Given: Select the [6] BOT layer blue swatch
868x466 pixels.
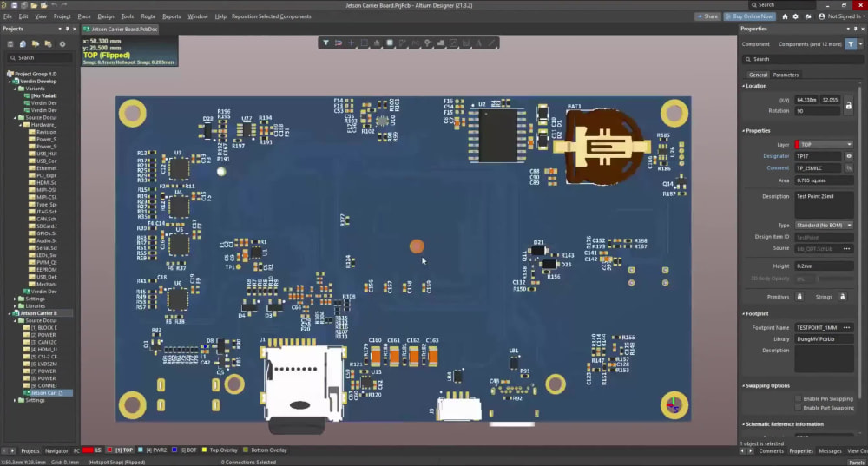Looking at the screenshot, I should (174, 450).
